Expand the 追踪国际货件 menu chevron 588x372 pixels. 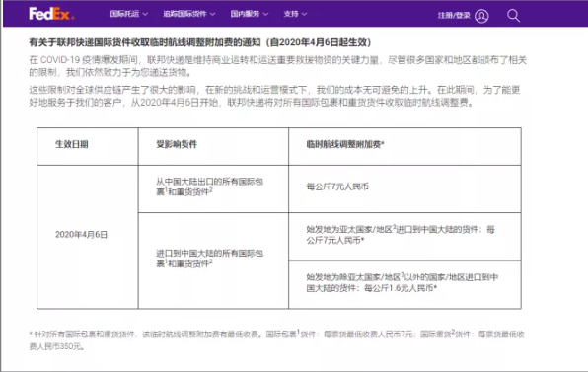[213, 14]
